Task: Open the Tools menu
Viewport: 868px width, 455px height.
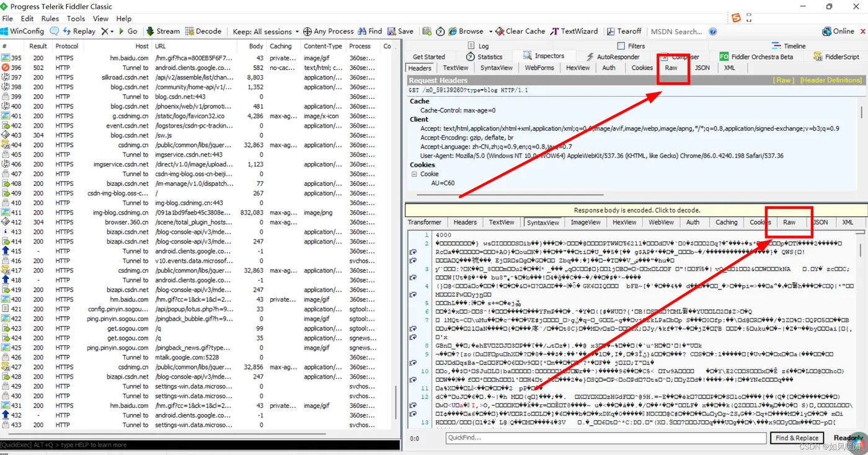Action: click(x=76, y=19)
